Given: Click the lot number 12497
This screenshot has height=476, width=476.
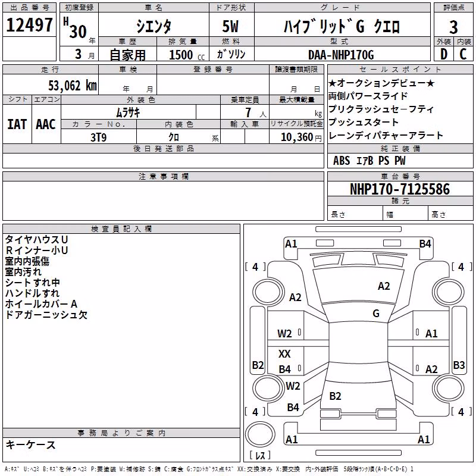Looking at the screenshot, I should click(29, 25).
